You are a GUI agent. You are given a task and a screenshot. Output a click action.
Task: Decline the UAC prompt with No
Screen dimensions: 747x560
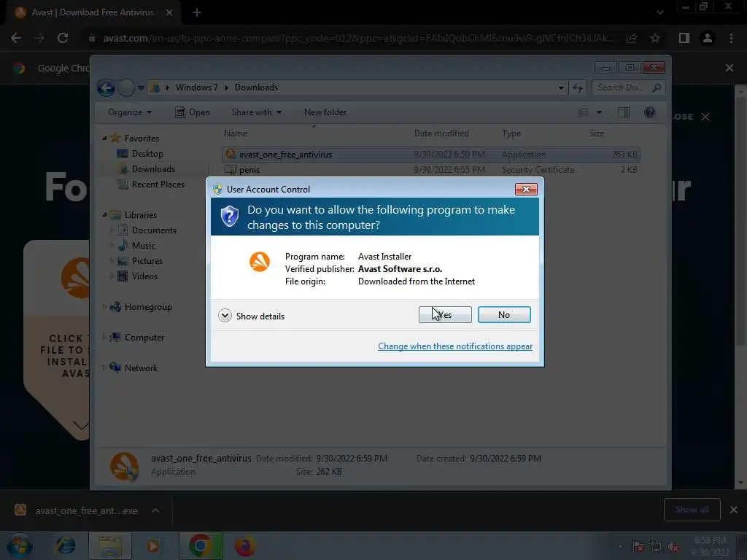tap(504, 315)
